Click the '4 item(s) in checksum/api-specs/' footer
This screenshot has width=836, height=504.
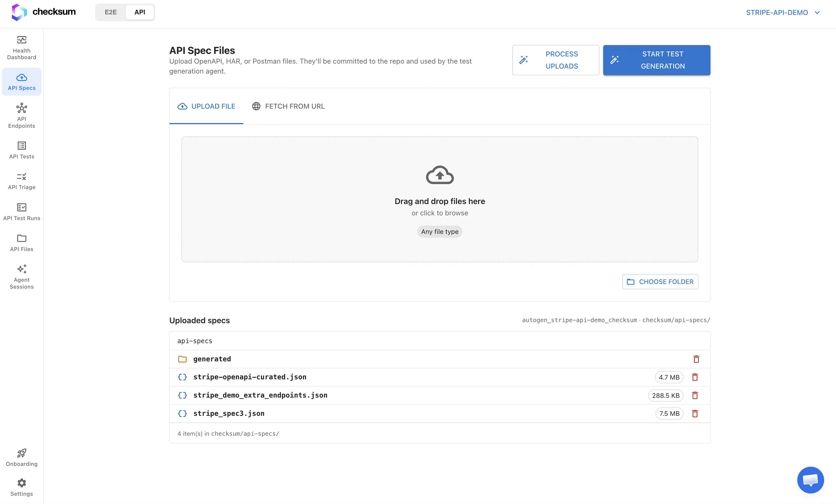[228, 434]
